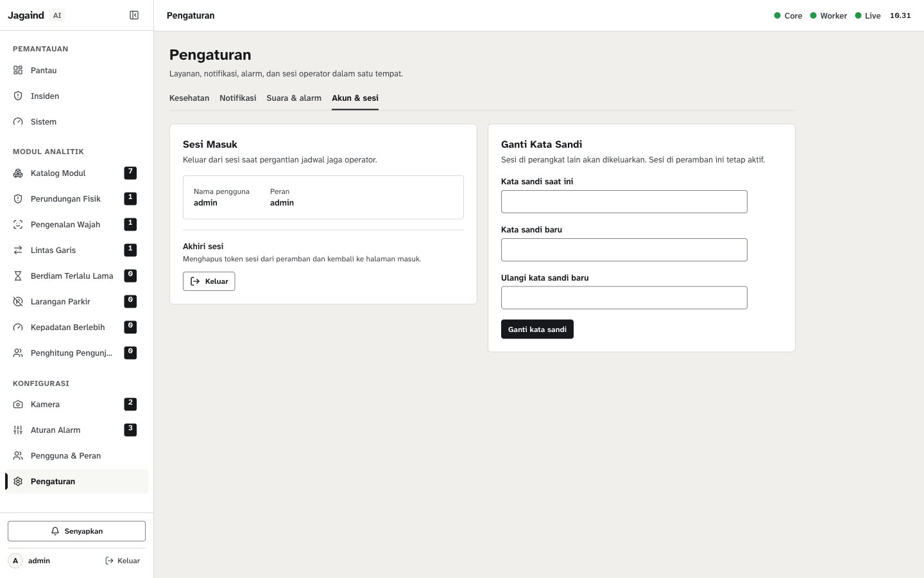Select the Akun & sesi tab
Screen dimensions: 924x578
(x=355, y=98)
